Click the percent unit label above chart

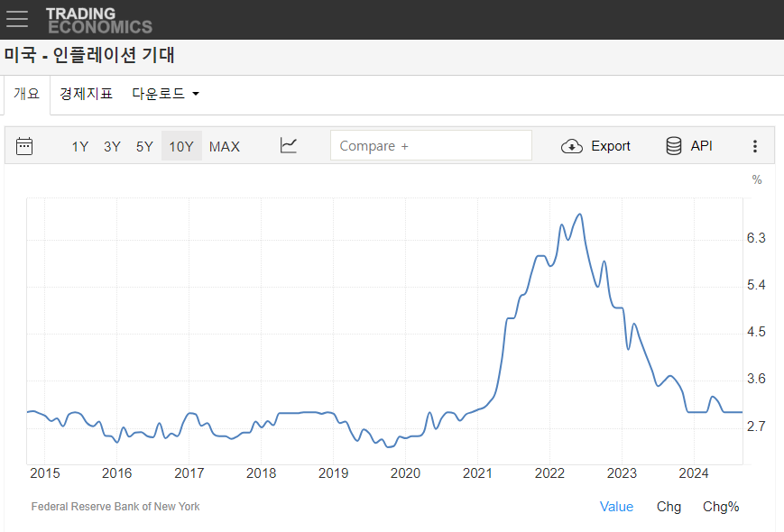pos(757,179)
